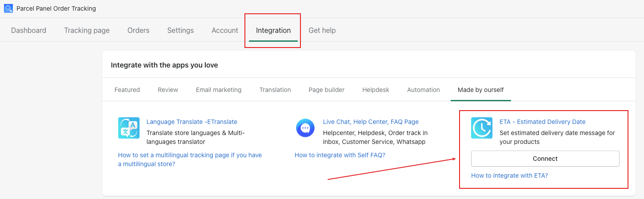This screenshot has height=199, width=644.
Task: Click the Parcel Panel app logo icon
Action: click(8, 8)
